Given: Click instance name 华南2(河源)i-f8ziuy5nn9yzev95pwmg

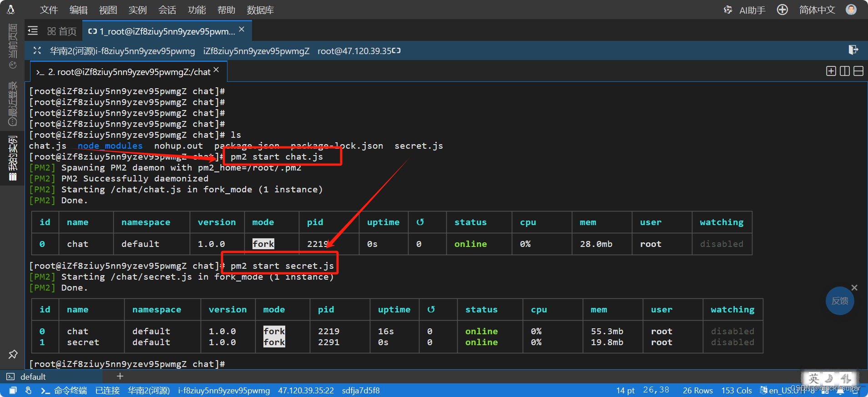Looking at the screenshot, I should 122,51.
